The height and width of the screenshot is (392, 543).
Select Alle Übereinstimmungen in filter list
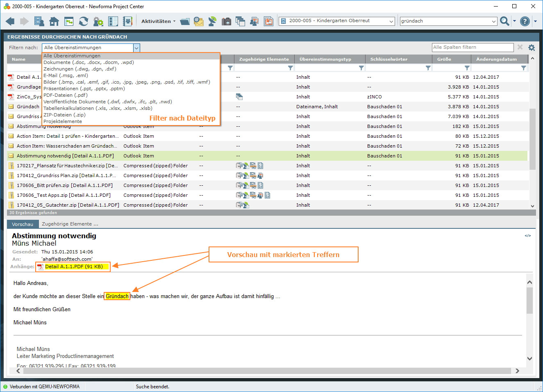click(x=131, y=56)
